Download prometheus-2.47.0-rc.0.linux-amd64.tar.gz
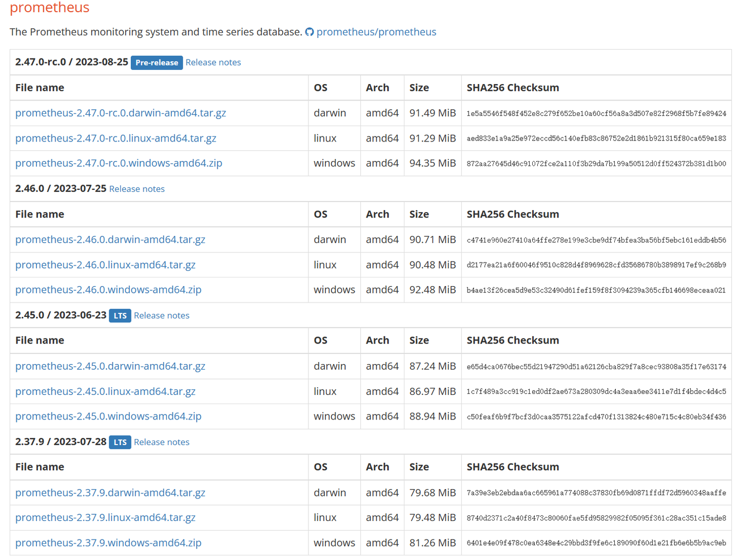 coord(115,138)
